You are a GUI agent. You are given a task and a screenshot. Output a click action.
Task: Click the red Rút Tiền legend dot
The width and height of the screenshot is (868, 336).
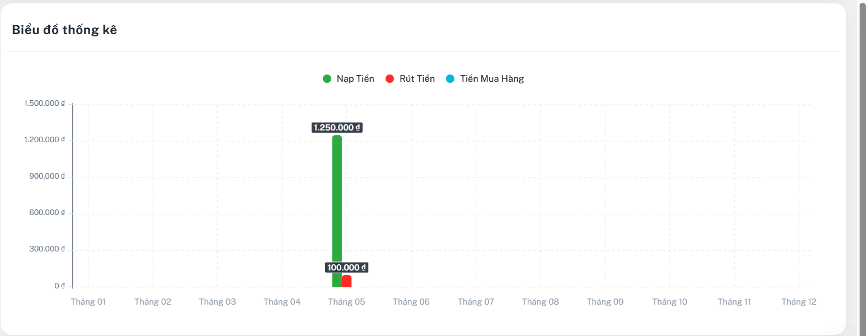tap(390, 79)
